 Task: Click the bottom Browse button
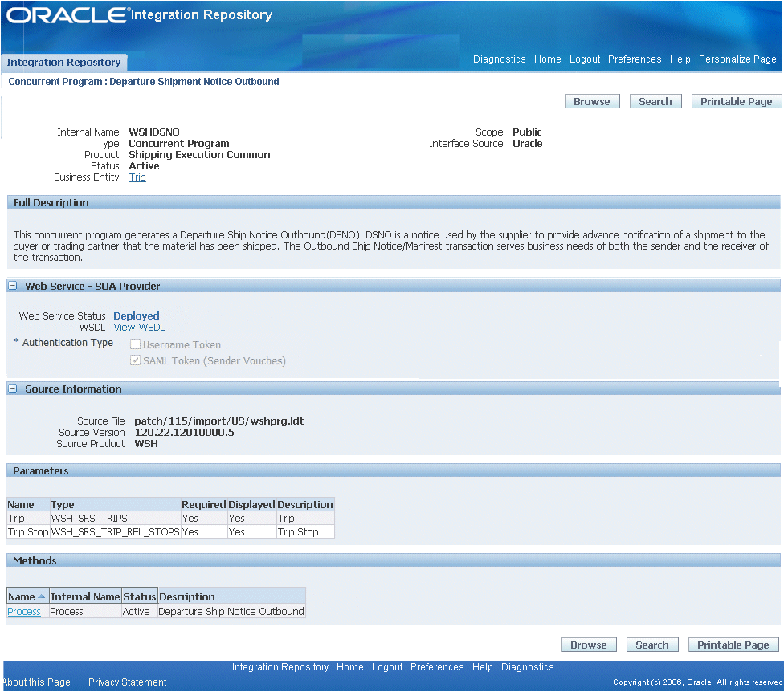pyautogui.click(x=589, y=645)
